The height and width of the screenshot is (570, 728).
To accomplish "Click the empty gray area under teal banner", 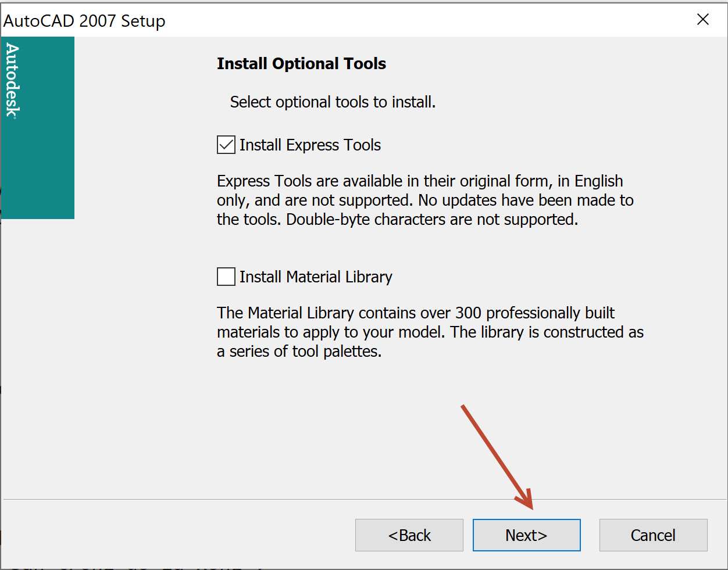I will (38, 349).
